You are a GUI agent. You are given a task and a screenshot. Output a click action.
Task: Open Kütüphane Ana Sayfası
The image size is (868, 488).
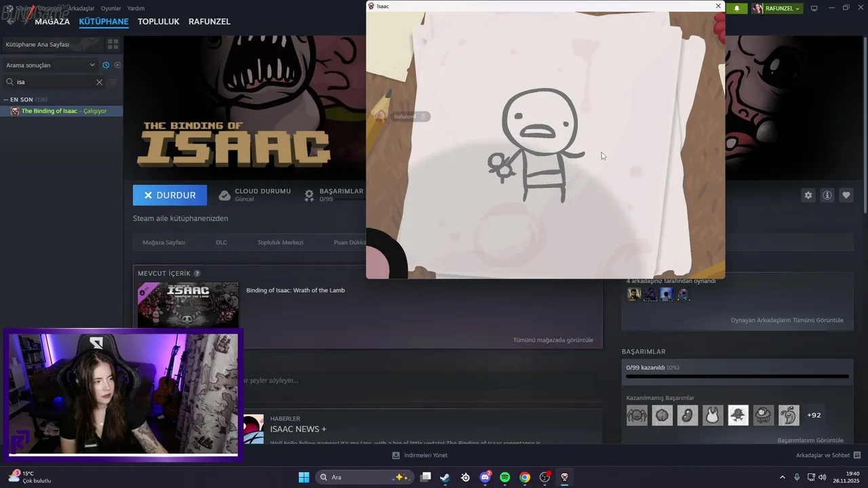(x=52, y=44)
